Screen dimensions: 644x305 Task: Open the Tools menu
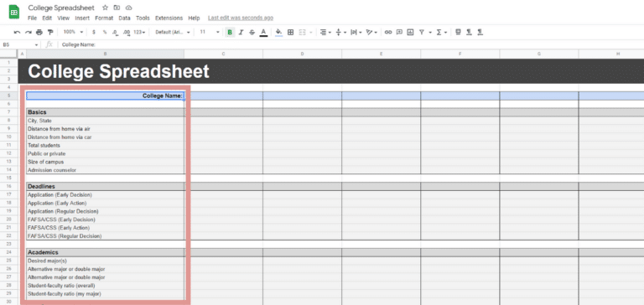pos(143,18)
